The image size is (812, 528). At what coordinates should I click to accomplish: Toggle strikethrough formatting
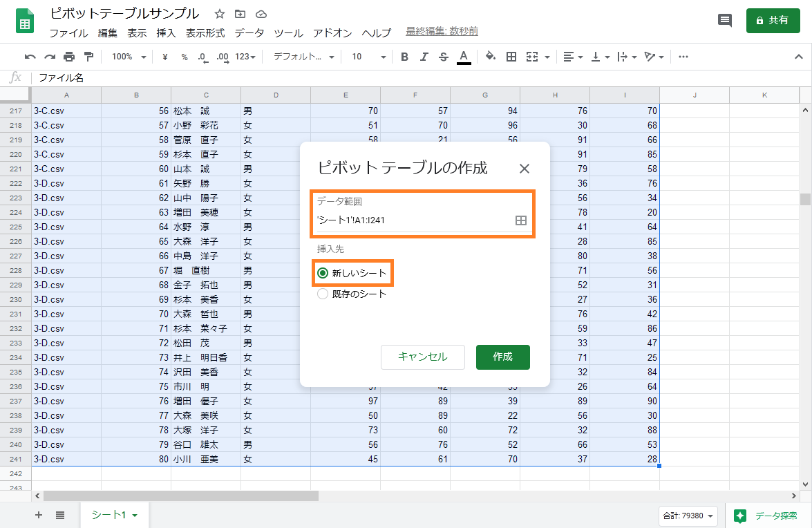444,57
